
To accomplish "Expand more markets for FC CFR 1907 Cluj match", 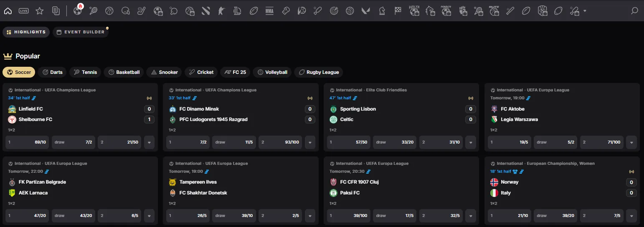I will click(471, 216).
